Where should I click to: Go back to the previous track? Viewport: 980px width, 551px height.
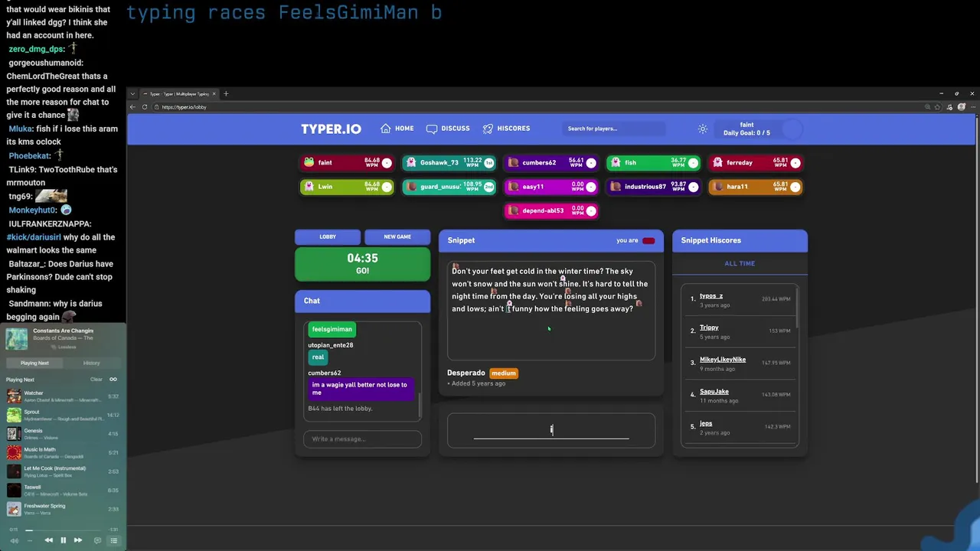click(48, 540)
